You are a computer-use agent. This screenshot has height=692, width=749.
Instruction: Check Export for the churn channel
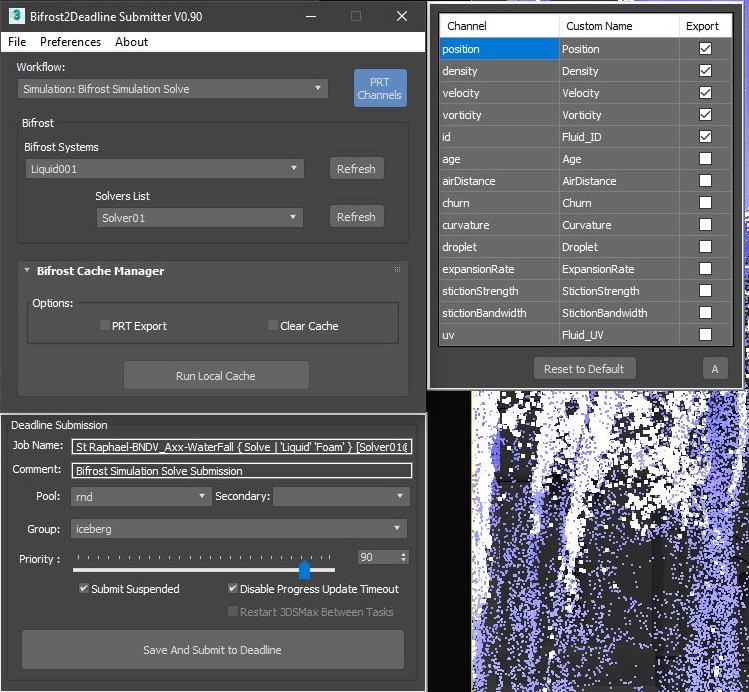tap(705, 202)
